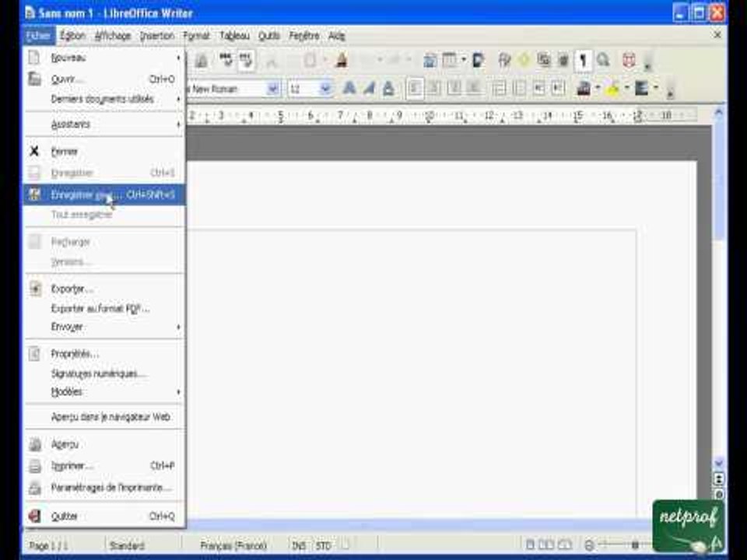Open the Insertion menu
This screenshot has height=560, width=747.
pos(156,36)
